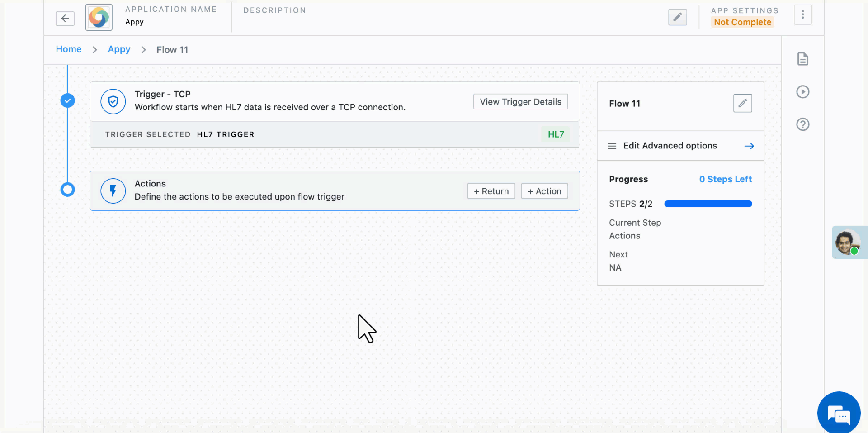Screen dimensions: 868x433
Task: Click the shield icon on the TCP Trigger step
Action: pos(113,101)
